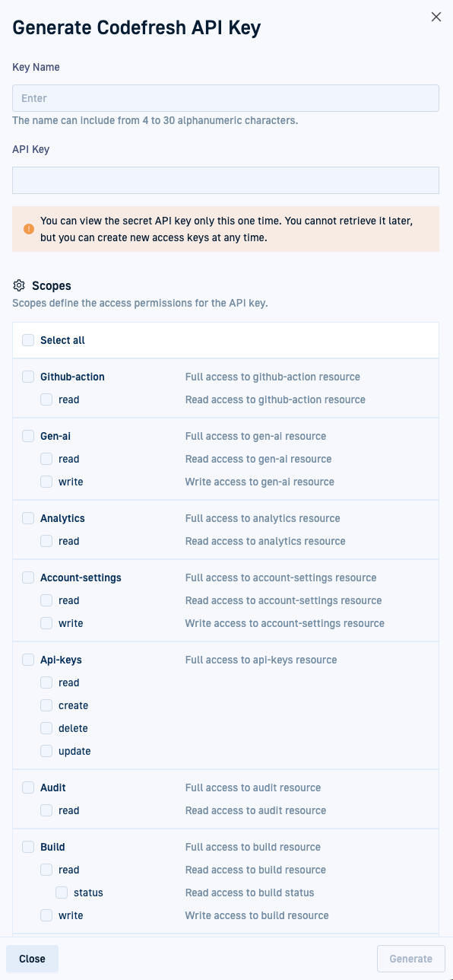Toggle the Api-keys create checkbox
Screen dimensions: 453x980
pos(46,705)
